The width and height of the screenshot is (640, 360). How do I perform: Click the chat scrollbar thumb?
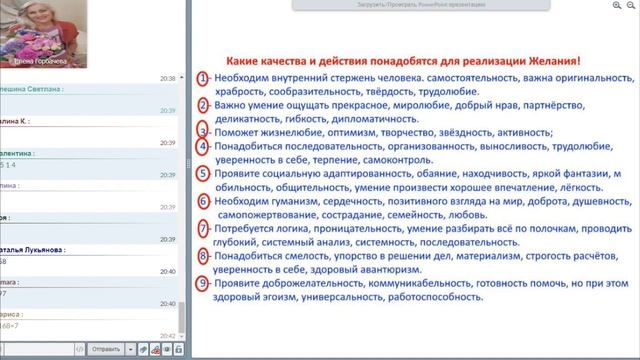click(x=181, y=318)
